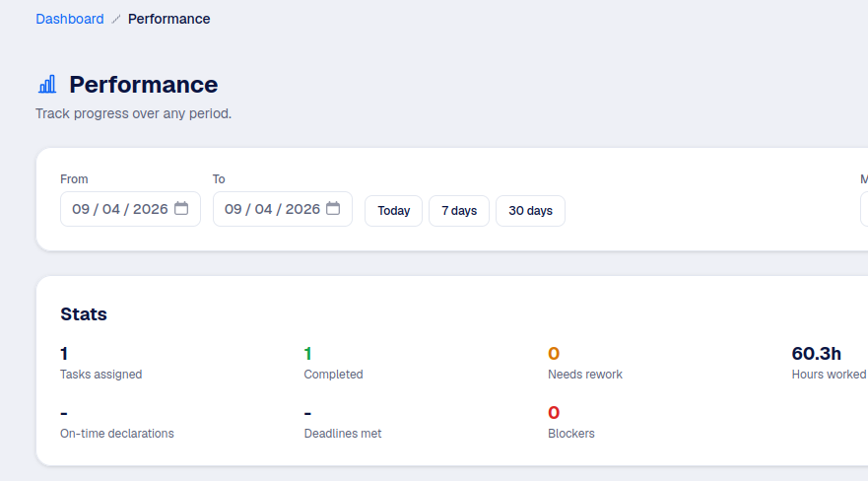Open the To date calendar picker icon
This screenshot has width=868, height=481.
[333, 208]
